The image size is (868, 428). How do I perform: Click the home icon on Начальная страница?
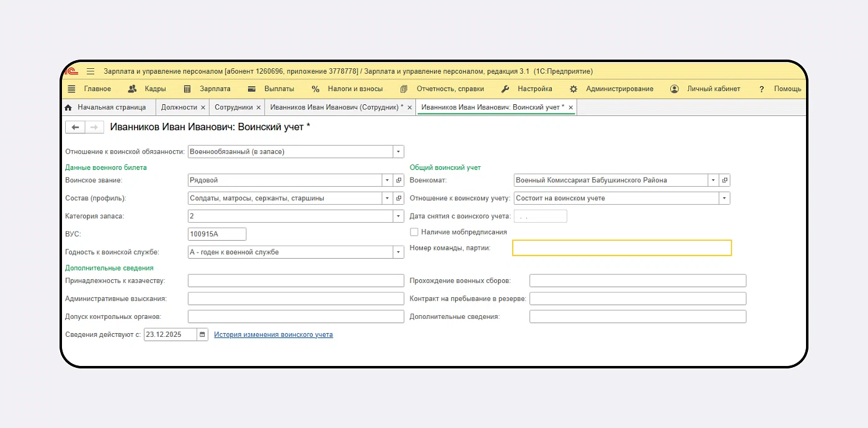[x=68, y=107]
